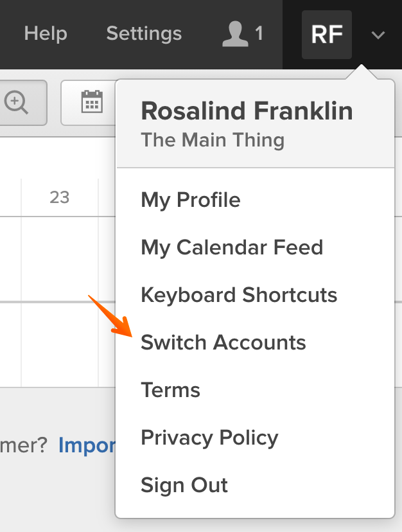Open the Privacy Policy entry
This screenshot has height=532, width=402.
209,437
